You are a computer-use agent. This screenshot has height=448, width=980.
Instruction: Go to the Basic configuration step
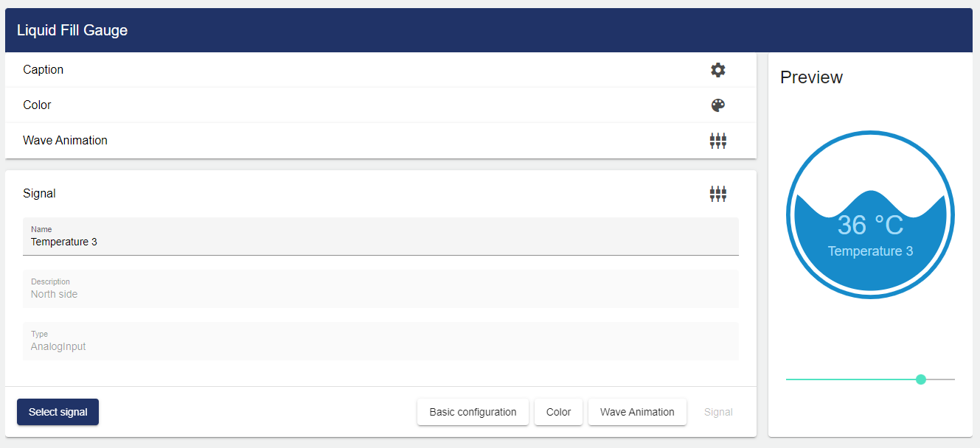click(473, 412)
